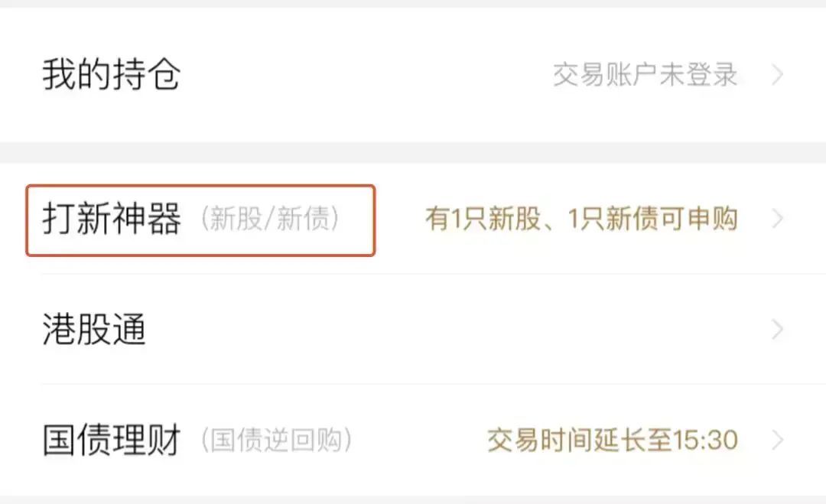The image size is (826, 504).
Task: Tap the chevron beside 新债可申购 notice
Action: coord(778,219)
